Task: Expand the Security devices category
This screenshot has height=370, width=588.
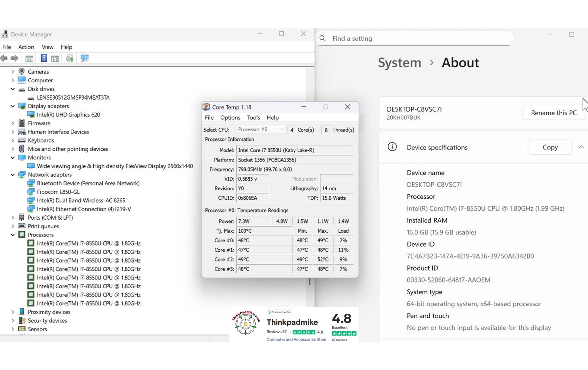Action: tap(13, 320)
